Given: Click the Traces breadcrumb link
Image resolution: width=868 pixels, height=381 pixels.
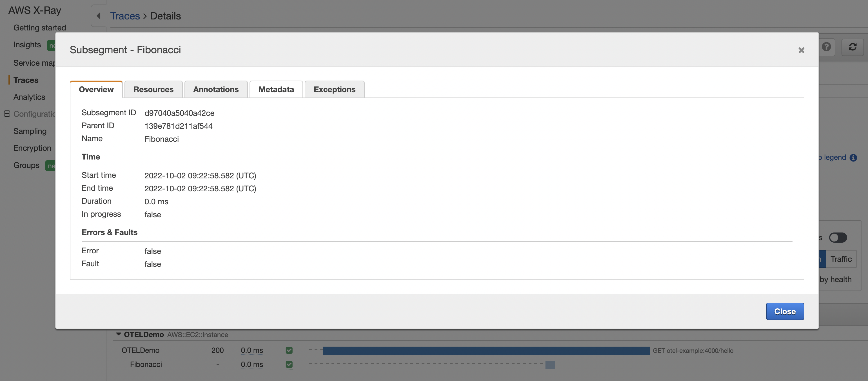Looking at the screenshot, I should pyautogui.click(x=125, y=16).
